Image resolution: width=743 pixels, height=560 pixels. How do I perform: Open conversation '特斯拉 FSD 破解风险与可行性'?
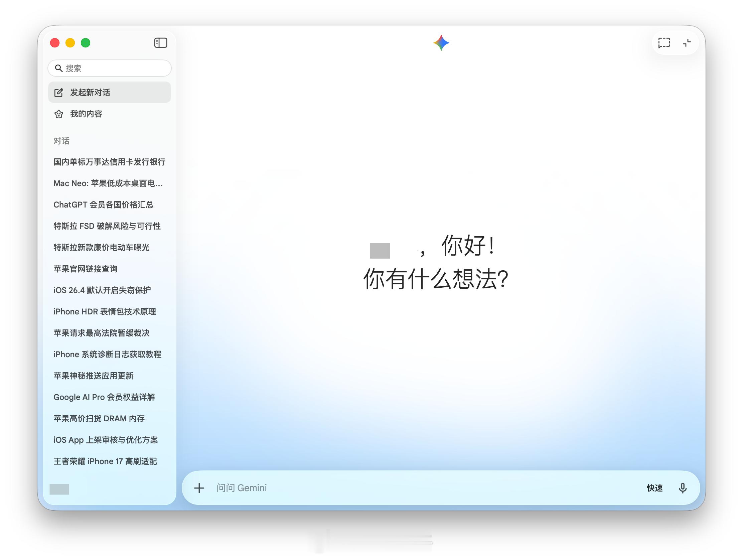[108, 226]
